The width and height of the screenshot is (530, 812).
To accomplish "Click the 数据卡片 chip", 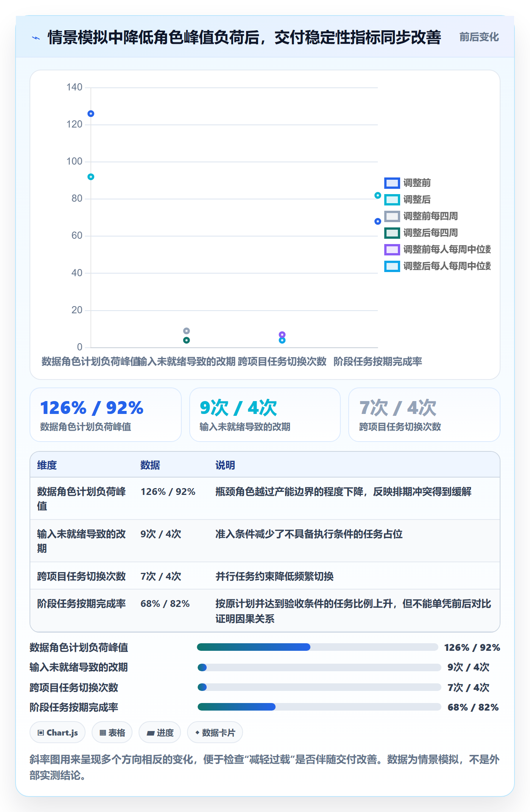I will tap(215, 733).
